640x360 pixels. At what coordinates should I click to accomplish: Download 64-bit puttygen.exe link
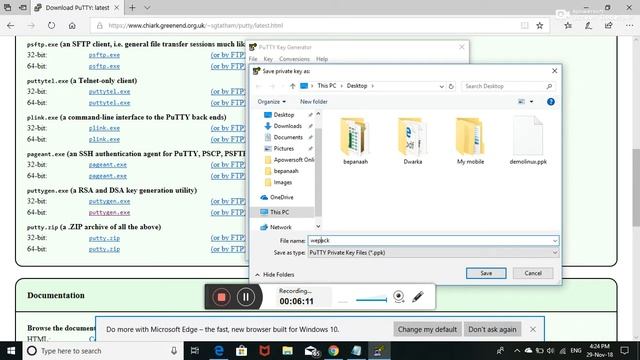(109, 213)
